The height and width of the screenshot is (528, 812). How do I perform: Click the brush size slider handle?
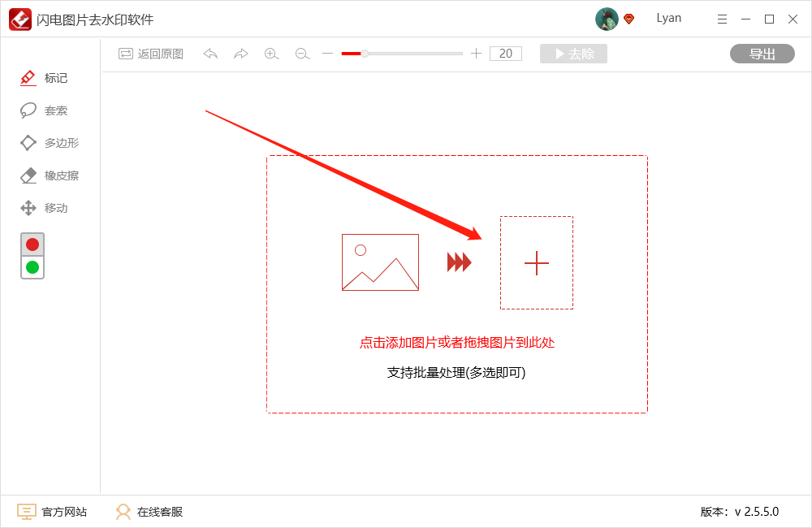pos(365,54)
